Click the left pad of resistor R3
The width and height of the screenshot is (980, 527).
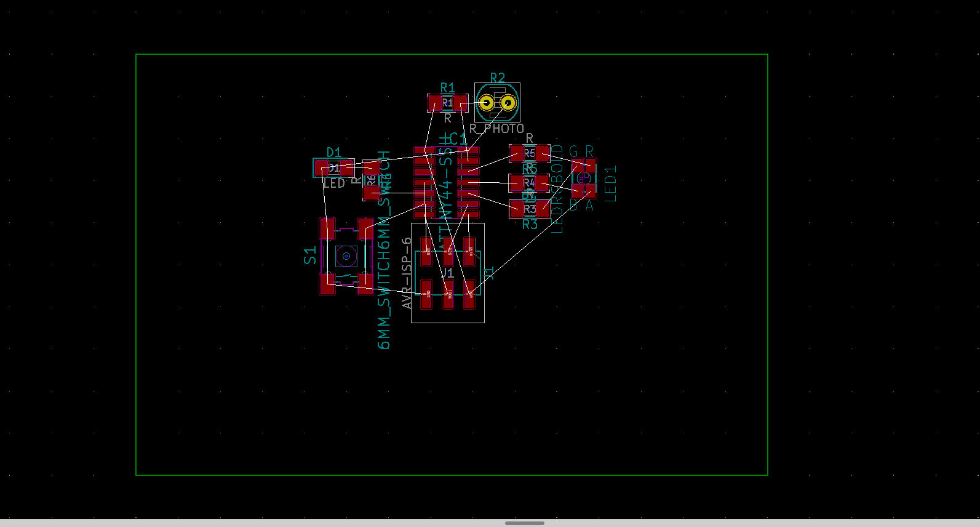(517, 209)
